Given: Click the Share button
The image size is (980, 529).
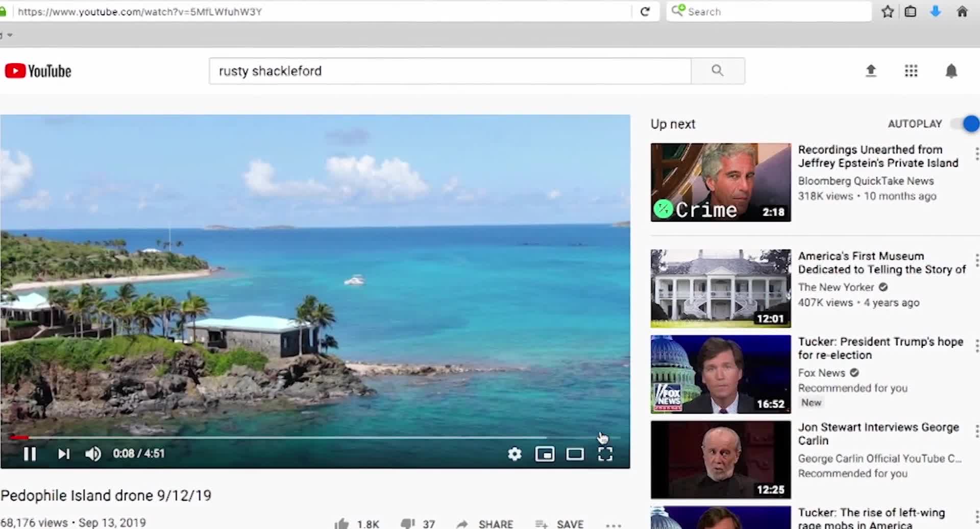Looking at the screenshot, I should coord(485,524).
